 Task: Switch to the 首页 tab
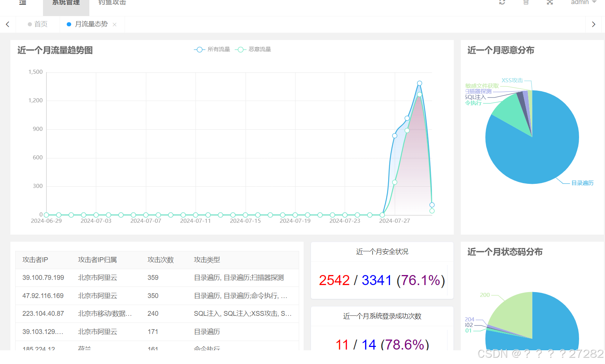[38, 24]
